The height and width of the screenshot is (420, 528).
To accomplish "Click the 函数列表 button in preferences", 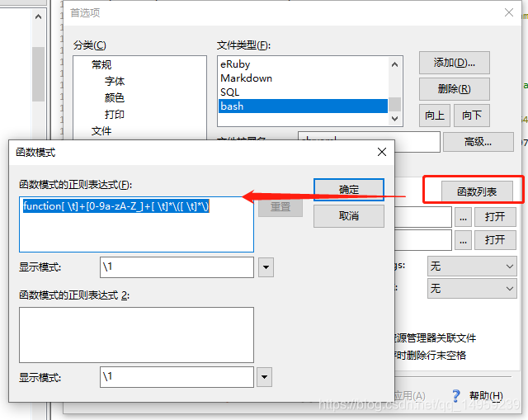I will (x=477, y=191).
